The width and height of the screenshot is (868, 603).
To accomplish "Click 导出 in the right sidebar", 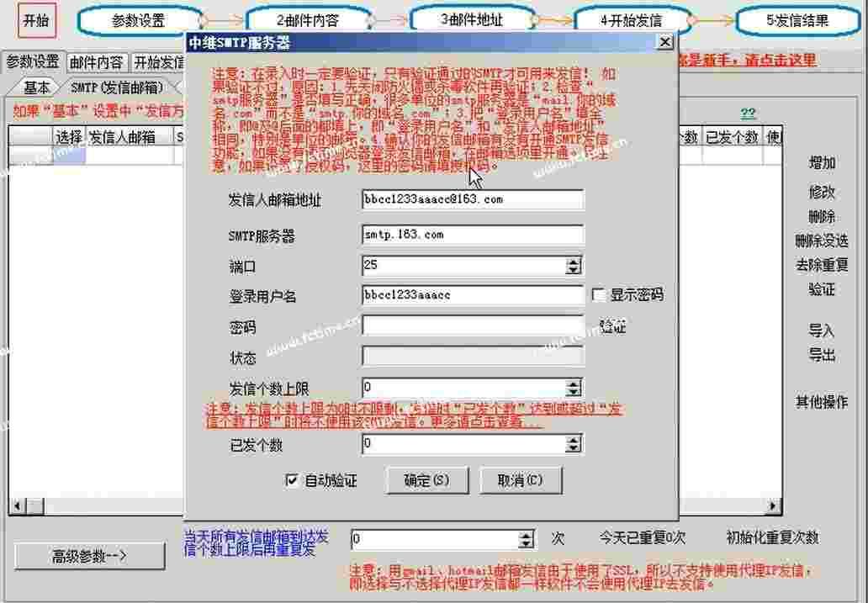I will (822, 354).
